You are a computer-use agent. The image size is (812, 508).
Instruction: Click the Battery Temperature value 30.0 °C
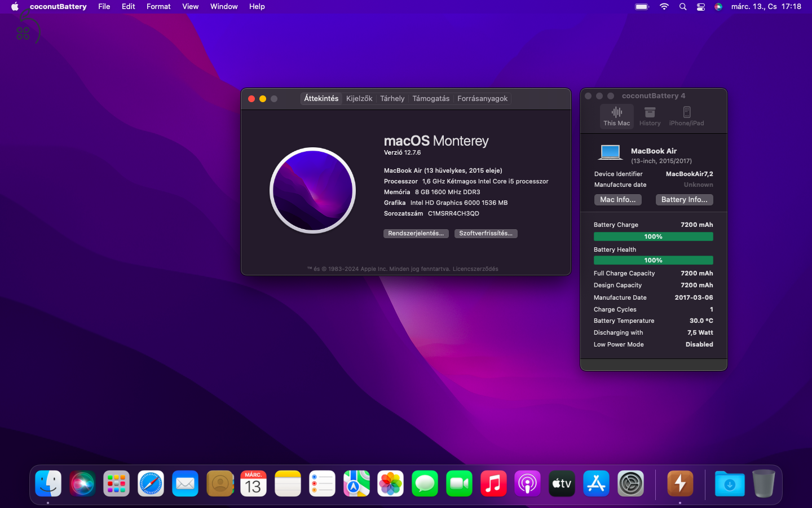(701, 321)
